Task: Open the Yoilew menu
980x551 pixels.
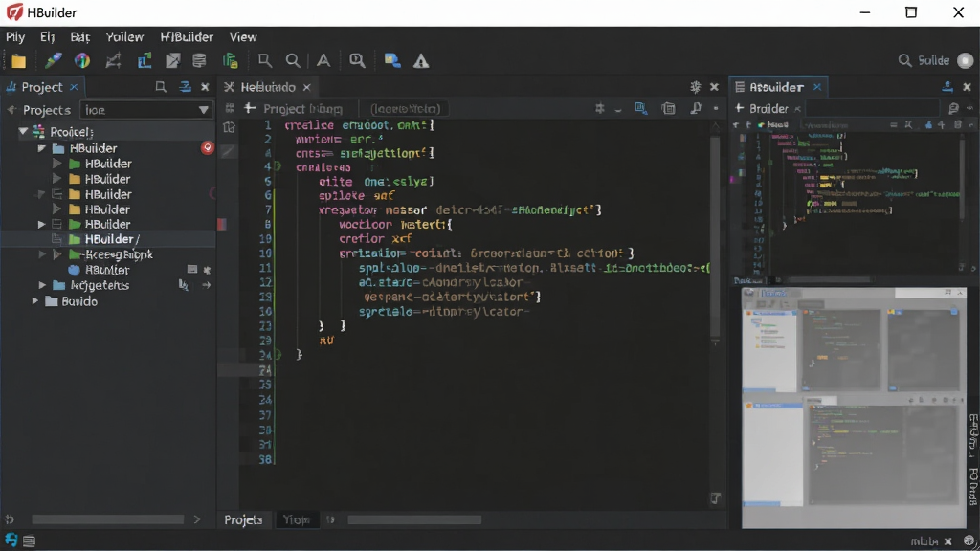Action: pyautogui.click(x=124, y=37)
